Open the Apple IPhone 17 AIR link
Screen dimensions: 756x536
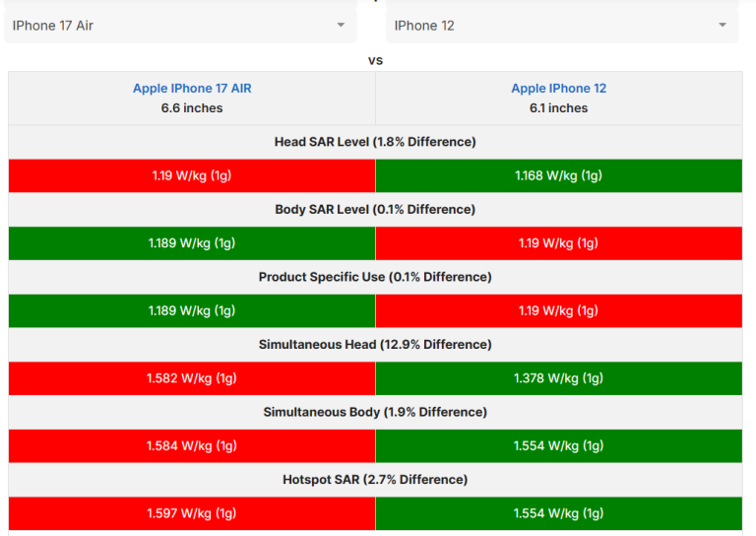pos(192,89)
